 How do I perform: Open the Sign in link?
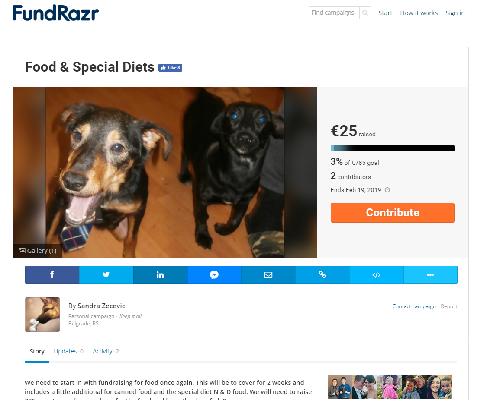tap(454, 13)
